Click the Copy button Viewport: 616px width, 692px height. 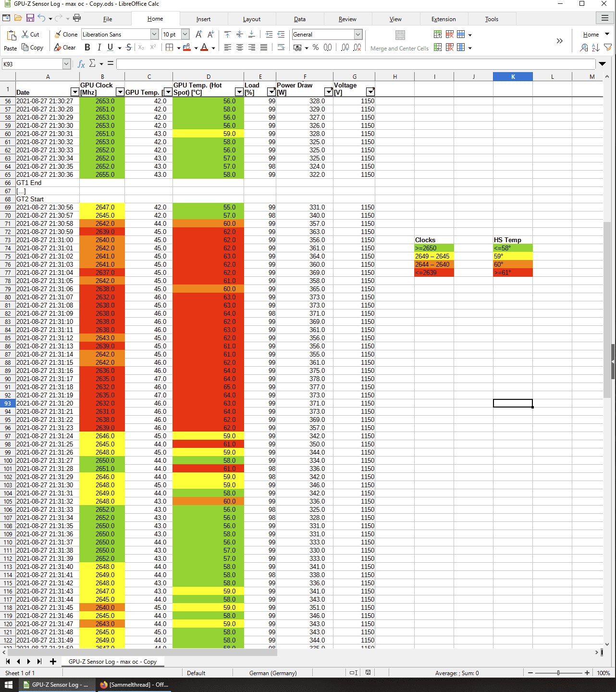click(x=33, y=48)
